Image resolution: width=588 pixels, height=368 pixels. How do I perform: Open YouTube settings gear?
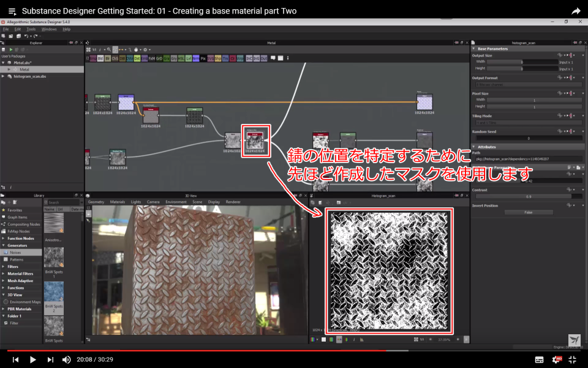point(557,359)
